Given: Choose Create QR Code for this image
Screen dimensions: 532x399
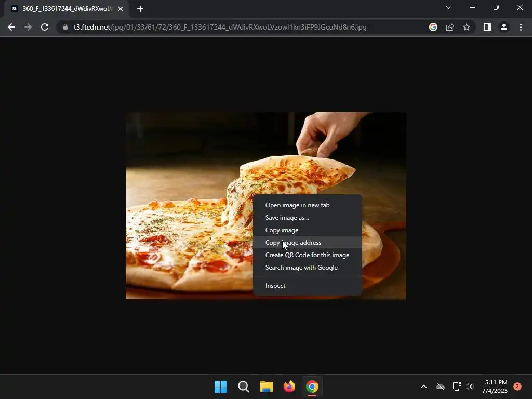Looking at the screenshot, I should click(308, 255).
